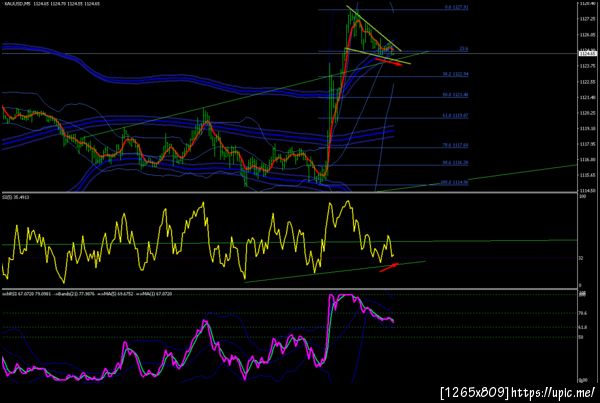Screen dimensions: 600x403
Task: Click the 100 level on RSI pane axis
Action: 582,197
